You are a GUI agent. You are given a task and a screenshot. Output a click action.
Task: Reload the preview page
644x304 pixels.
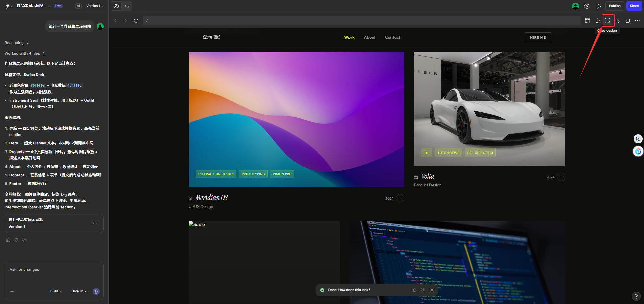[136, 21]
